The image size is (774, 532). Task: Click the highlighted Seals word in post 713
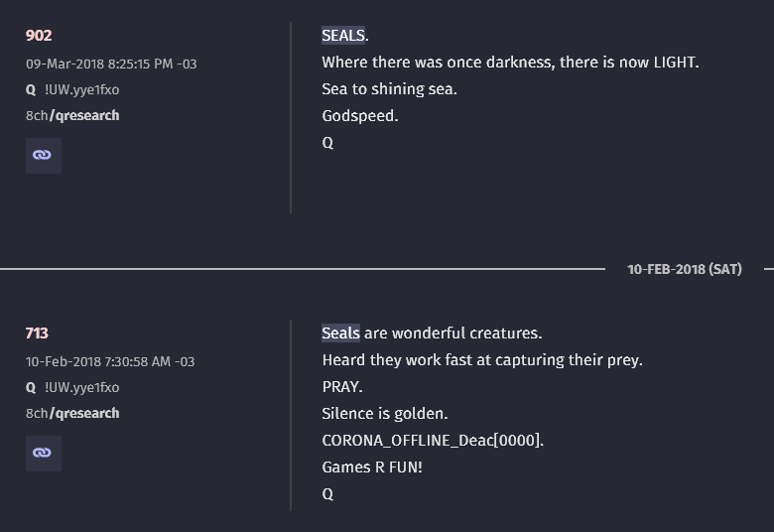point(340,333)
